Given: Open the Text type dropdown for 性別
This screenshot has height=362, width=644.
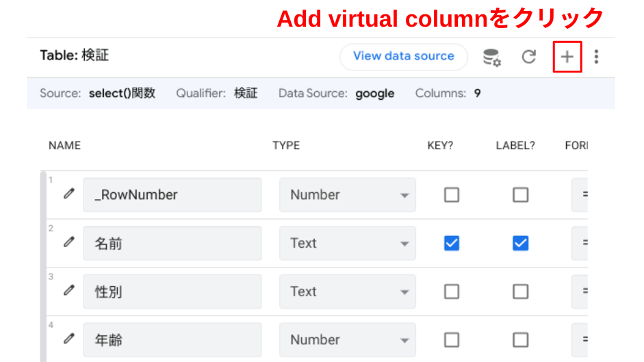Looking at the screenshot, I should pos(347,292).
